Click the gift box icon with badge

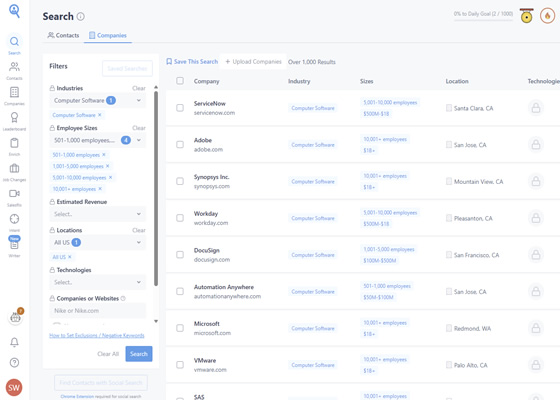click(x=15, y=317)
